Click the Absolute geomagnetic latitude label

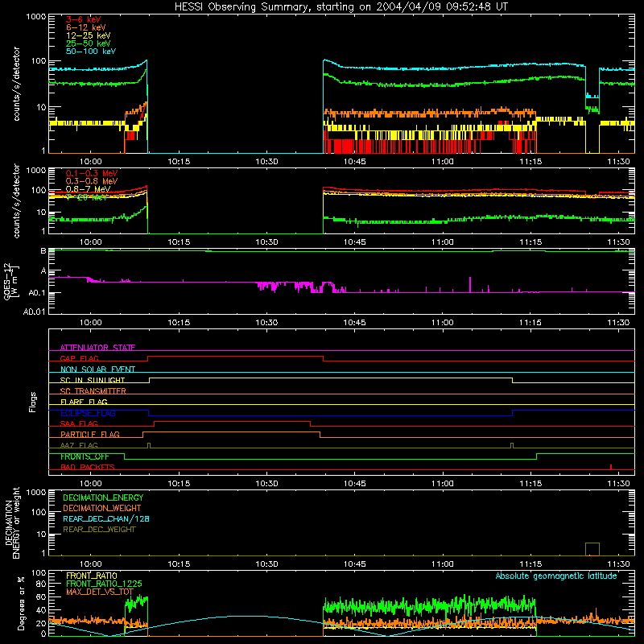click(556, 576)
